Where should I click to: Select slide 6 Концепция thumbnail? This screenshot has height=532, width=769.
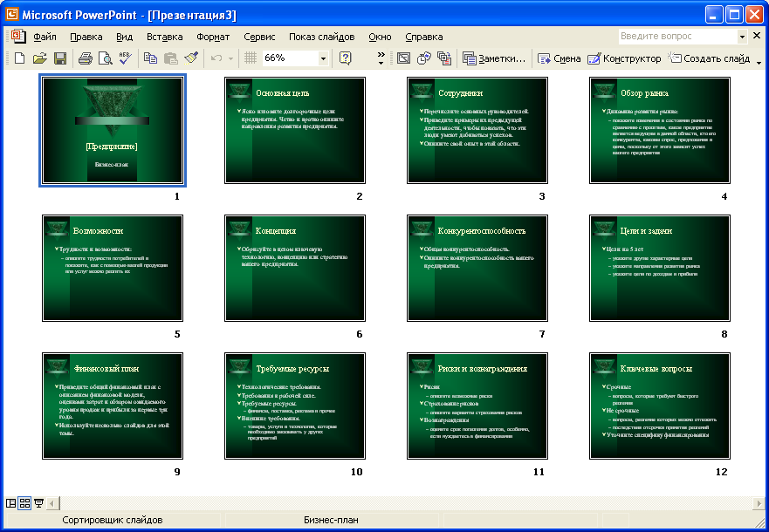click(295, 268)
